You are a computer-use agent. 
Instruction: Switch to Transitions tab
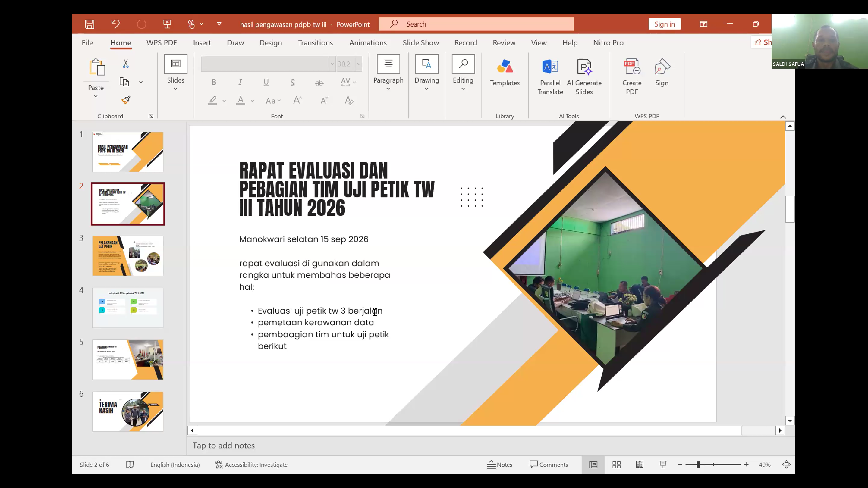tap(315, 43)
